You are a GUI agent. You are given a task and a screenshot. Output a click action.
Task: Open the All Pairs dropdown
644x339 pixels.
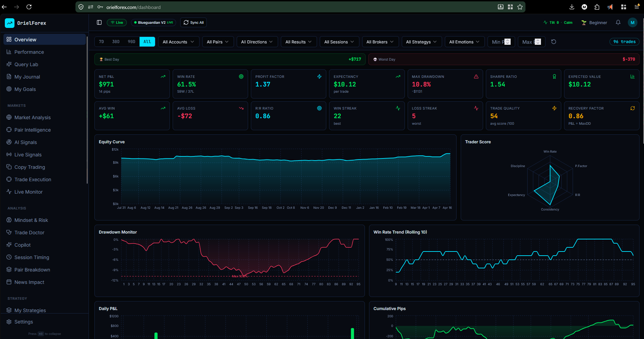[x=218, y=42]
